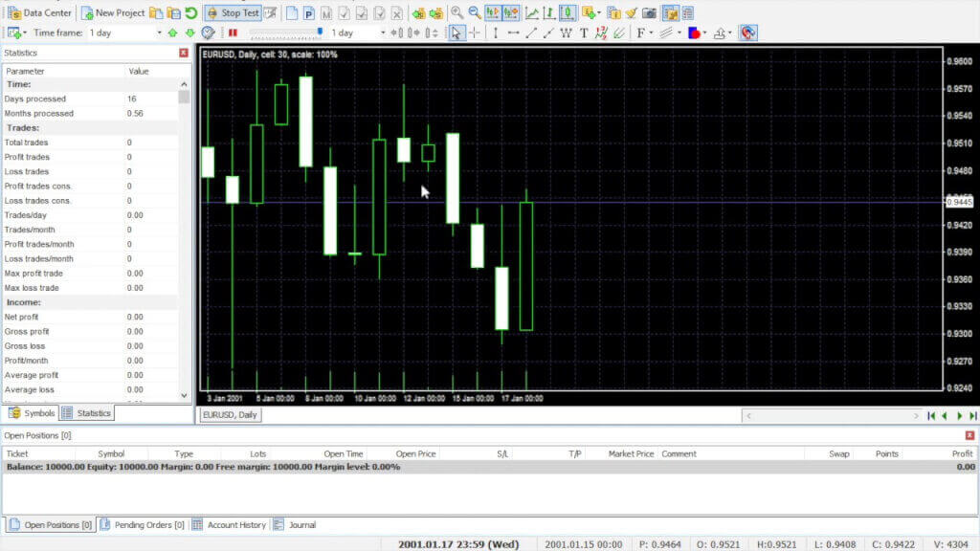Screen dimensions: 980x551
Task: Click Statistics panel scroll up arrow
Action: [x=184, y=84]
